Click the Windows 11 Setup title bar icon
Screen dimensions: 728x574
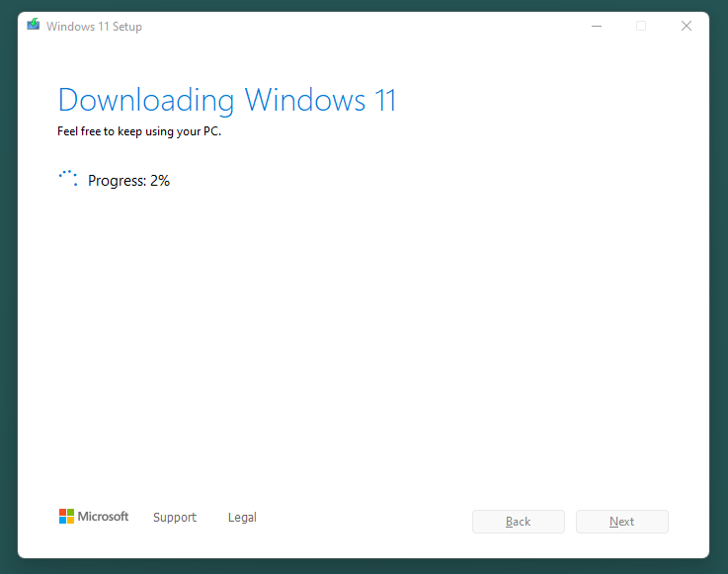point(33,25)
